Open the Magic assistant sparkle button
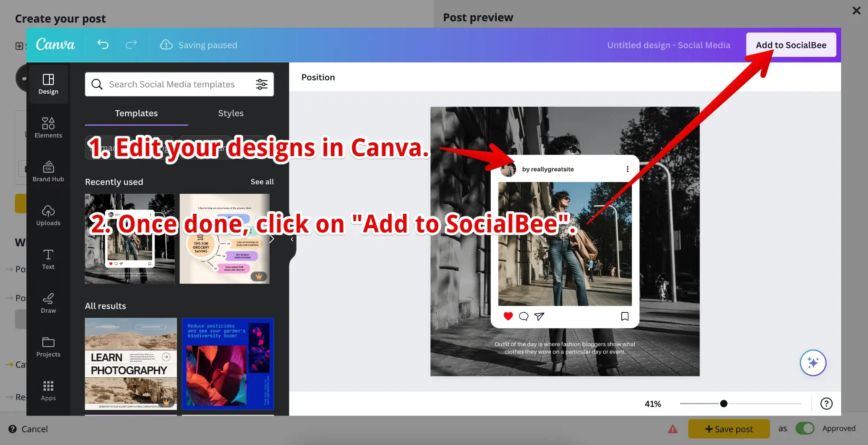868x445 pixels. tap(813, 363)
